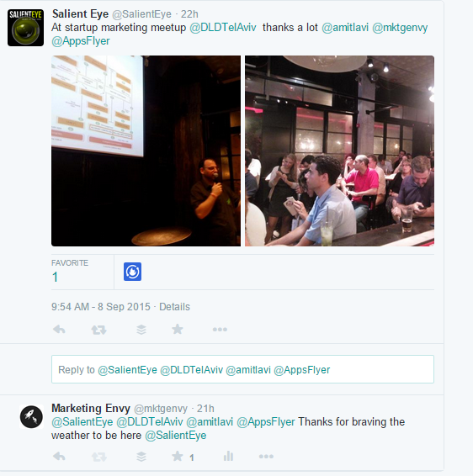Click the Details link
This screenshot has width=473, height=476.
coord(175,307)
